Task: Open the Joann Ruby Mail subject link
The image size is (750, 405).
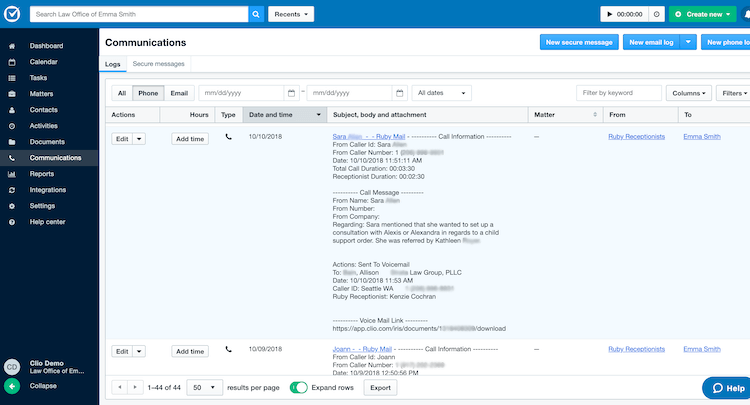Action: (x=362, y=349)
